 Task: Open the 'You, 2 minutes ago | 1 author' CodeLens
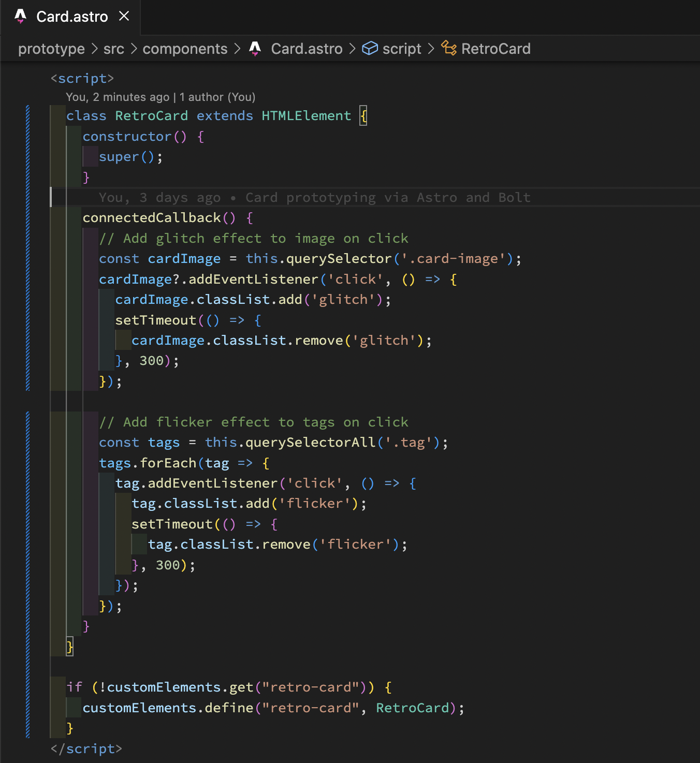(161, 97)
